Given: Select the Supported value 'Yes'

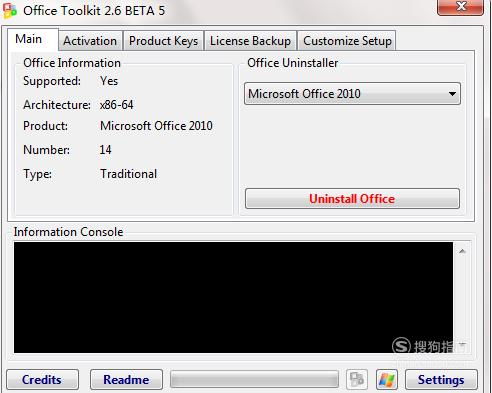Looking at the screenshot, I should (x=109, y=81).
